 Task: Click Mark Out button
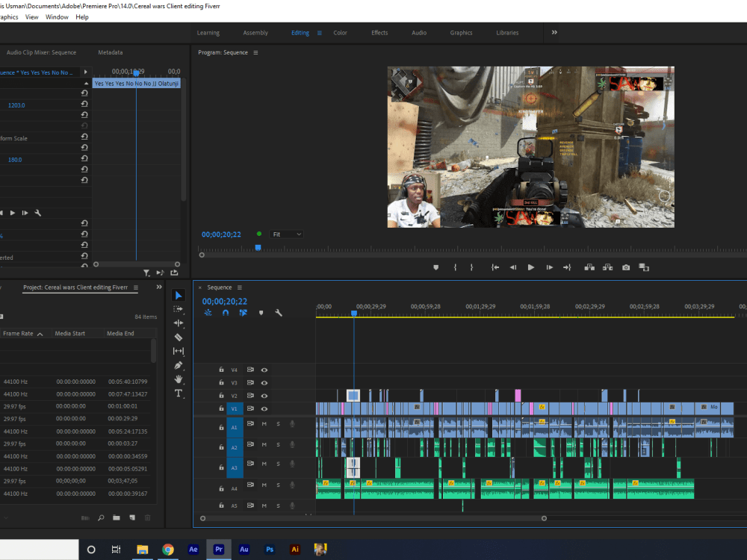(471, 267)
